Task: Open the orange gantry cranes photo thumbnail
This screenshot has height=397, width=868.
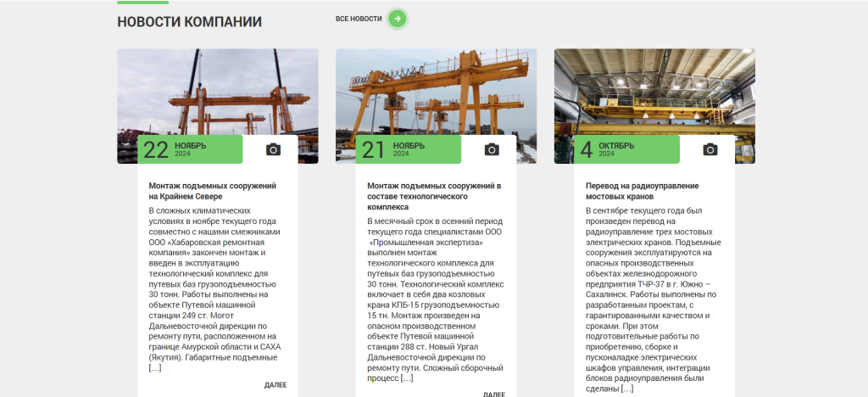Action: [x=436, y=91]
